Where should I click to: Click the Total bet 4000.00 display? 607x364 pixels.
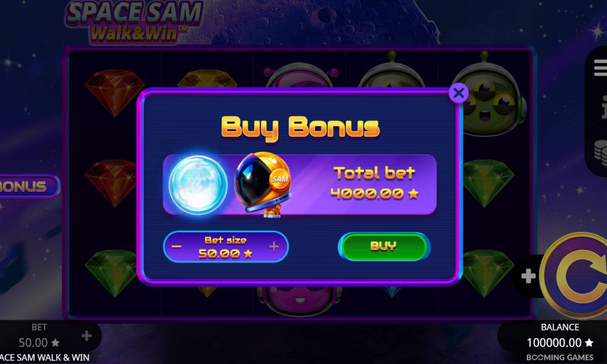point(375,183)
